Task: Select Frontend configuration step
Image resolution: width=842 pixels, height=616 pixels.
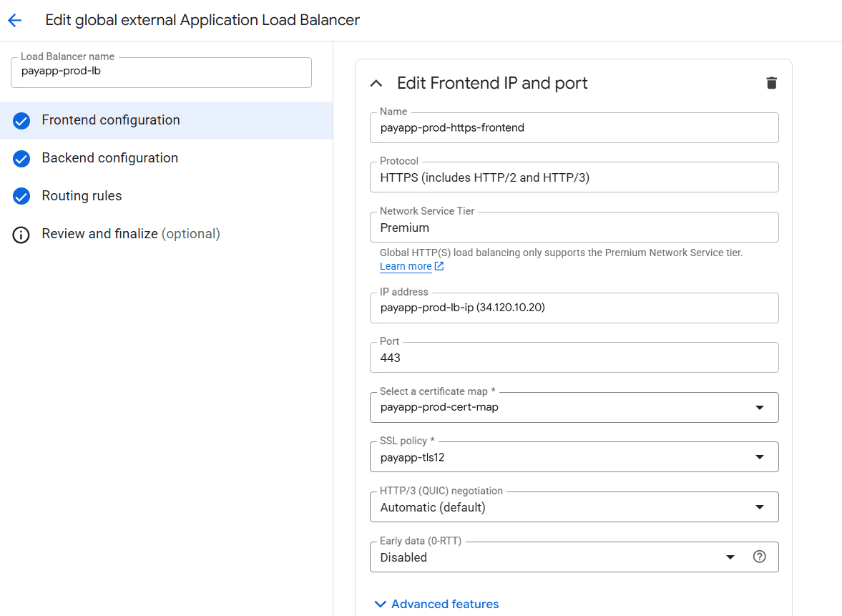Action: (x=166, y=120)
